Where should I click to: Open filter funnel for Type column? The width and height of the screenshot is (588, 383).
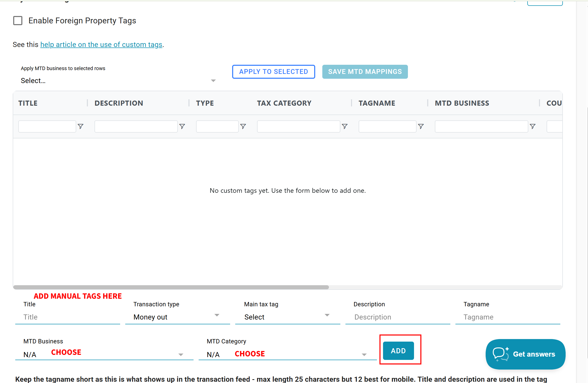click(243, 126)
